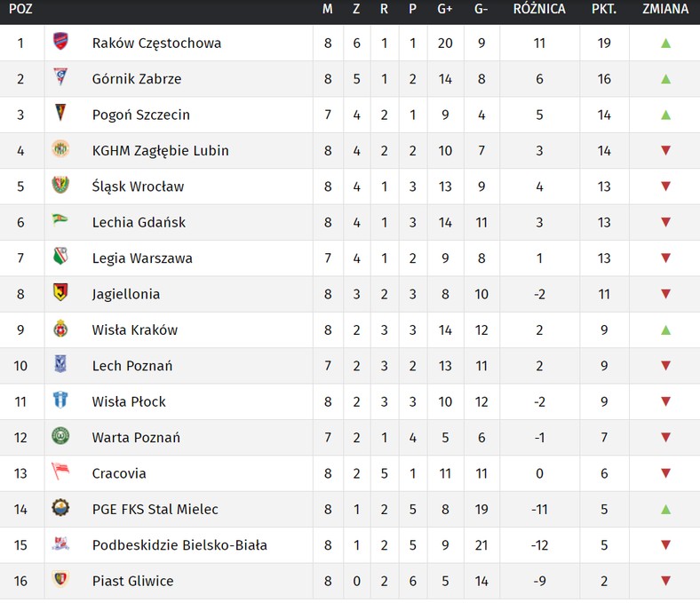Click the ZMIANA column header

point(665,9)
